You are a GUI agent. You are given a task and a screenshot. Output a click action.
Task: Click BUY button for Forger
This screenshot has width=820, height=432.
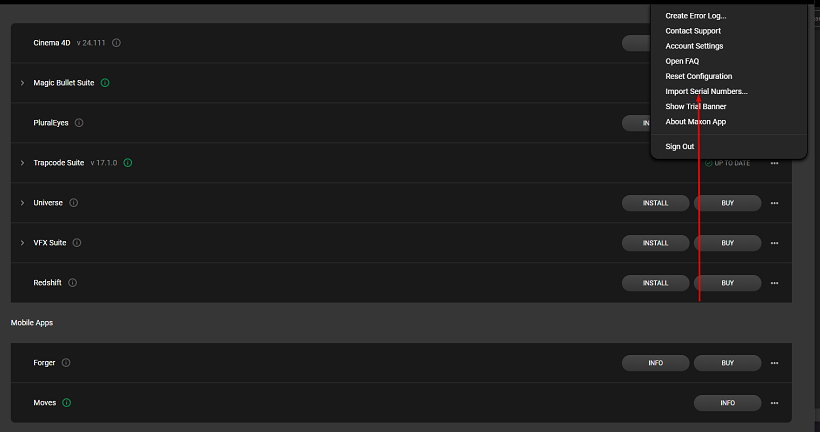click(727, 363)
